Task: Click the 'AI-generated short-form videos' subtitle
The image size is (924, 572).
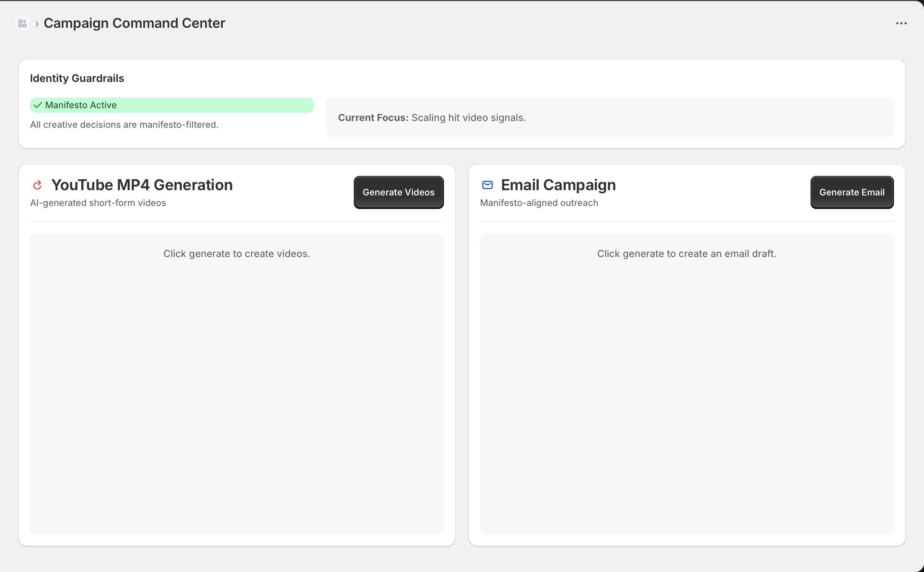Action: click(x=98, y=203)
